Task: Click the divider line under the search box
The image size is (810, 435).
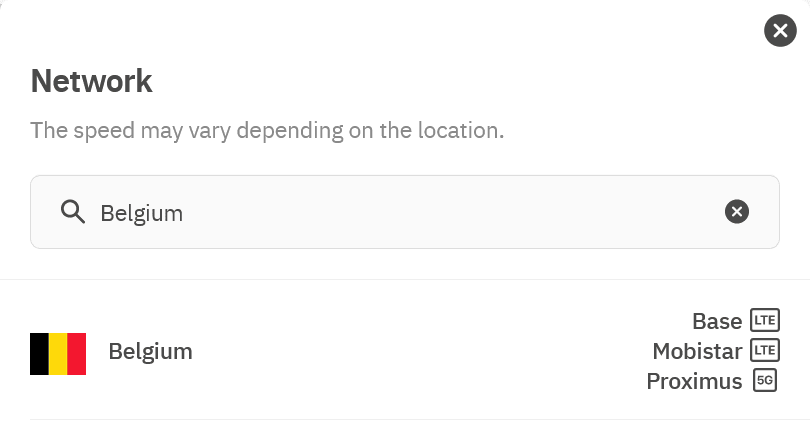Action: pyautogui.click(x=405, y=279)
